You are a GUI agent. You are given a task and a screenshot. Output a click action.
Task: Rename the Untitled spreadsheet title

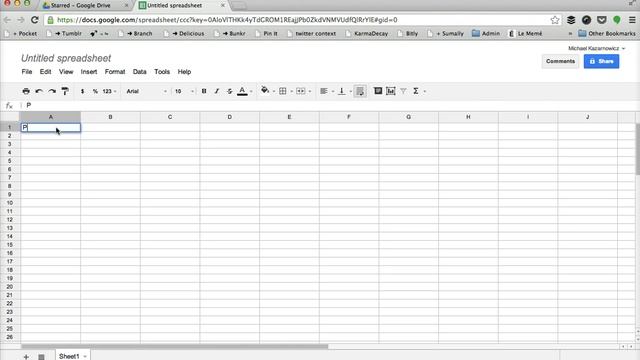pyautogui.click(x=66, y=58)
